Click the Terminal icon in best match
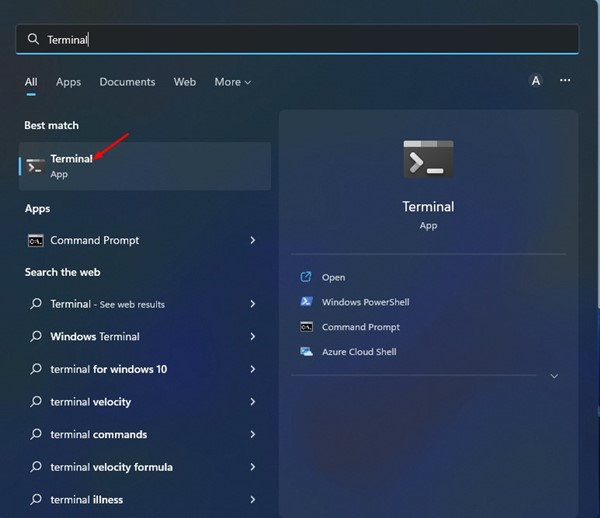 (x=35, y=166)
